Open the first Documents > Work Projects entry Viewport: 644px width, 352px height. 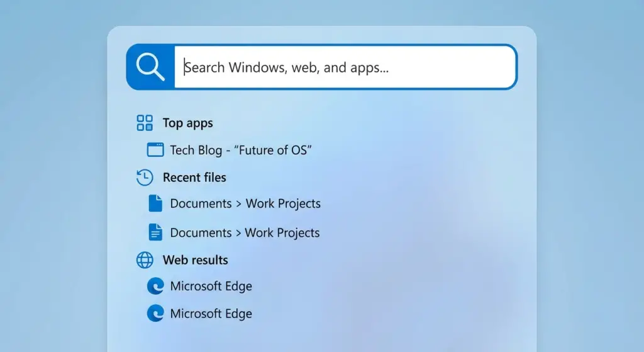pos(245,203)
